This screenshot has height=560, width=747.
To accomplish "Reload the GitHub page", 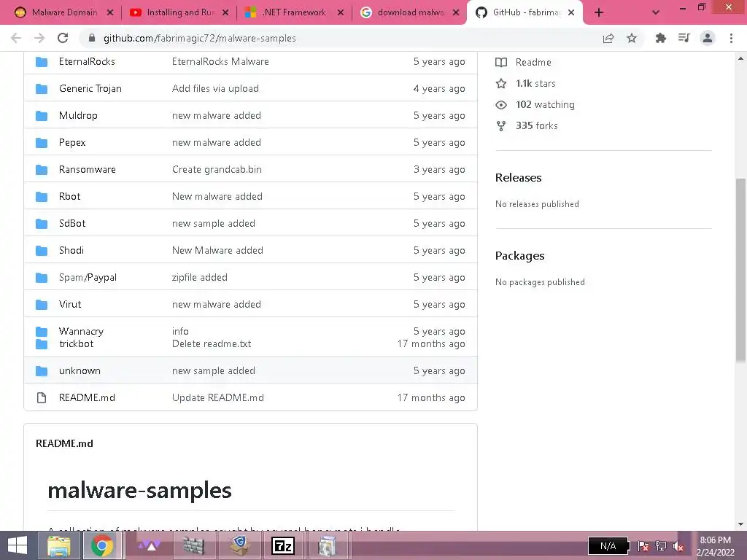I will point(63,38).
